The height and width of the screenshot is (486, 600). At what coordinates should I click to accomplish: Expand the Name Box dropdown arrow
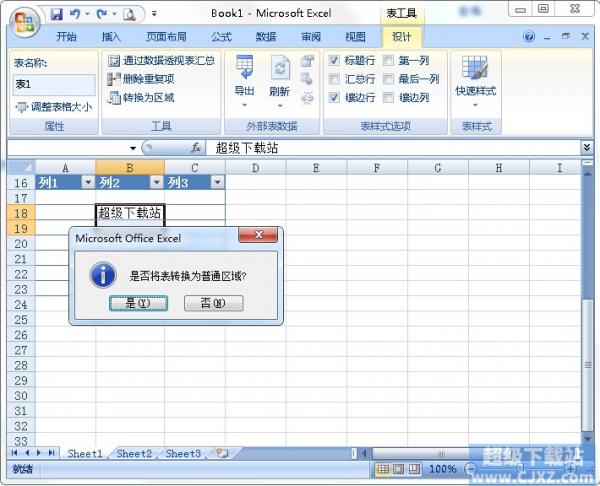[131, 148]
